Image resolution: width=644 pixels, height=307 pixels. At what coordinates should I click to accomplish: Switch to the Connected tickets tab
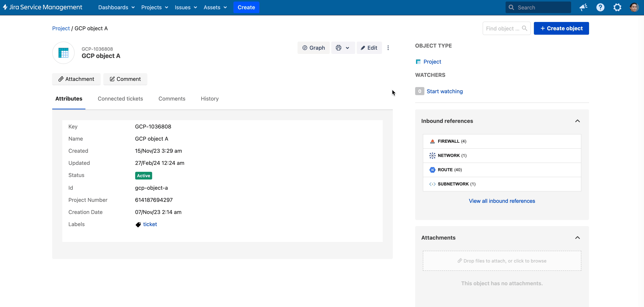click(x=120, y=99)
